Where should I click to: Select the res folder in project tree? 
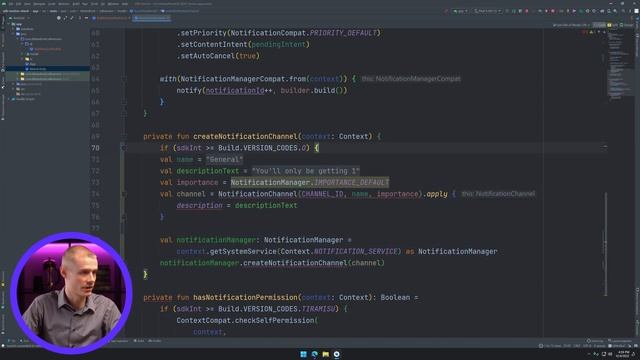20,89
